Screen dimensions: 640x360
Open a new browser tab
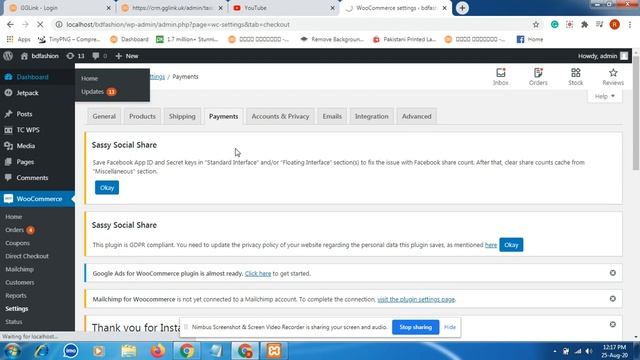click(x=462, y=8)
